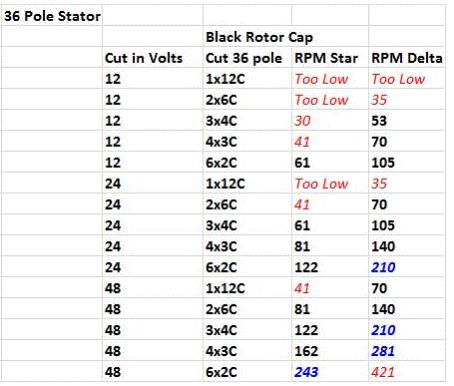Image resolution: width=454 pixels, height=386 pixels.
Task: Click the 'RPM Star' column header cell
Action: (x=330, y=57)
